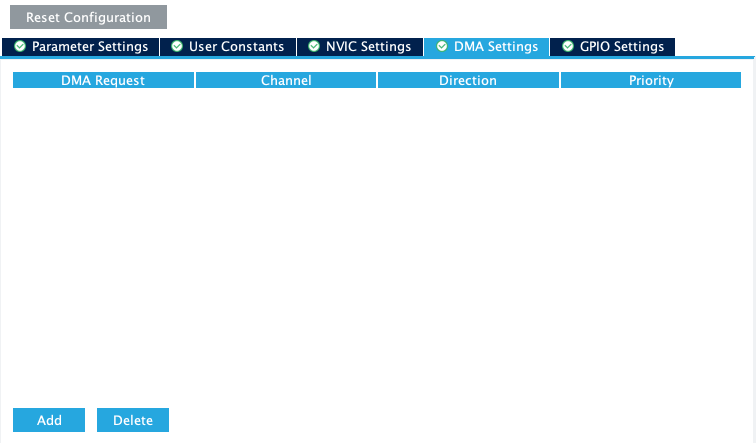Image resolution: width=756 pixels, height=443 pixels.
Task: Click the Channel column header
Action: 286,80
